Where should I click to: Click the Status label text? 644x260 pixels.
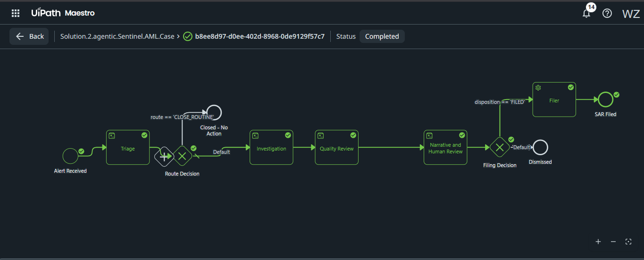(x=346, y=36)
